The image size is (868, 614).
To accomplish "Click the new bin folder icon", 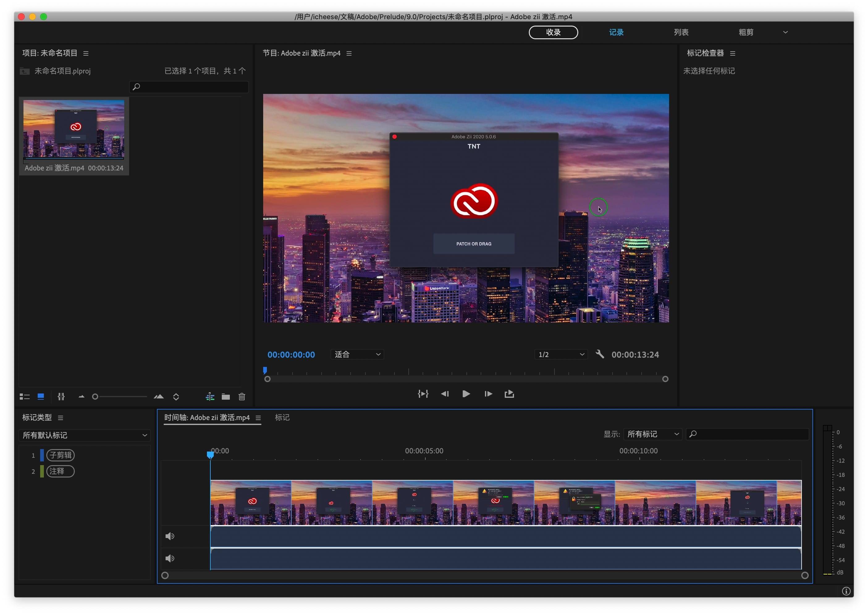I will (x=226, y=397).
